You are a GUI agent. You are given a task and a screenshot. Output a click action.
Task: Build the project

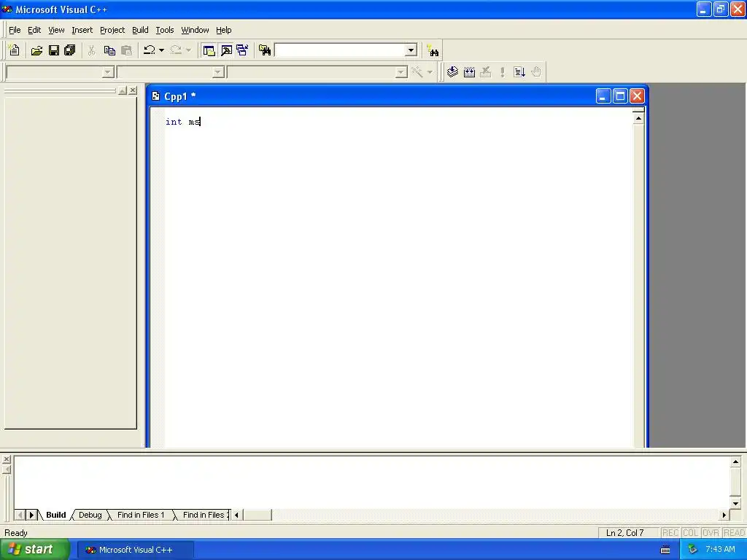(469, 72)
